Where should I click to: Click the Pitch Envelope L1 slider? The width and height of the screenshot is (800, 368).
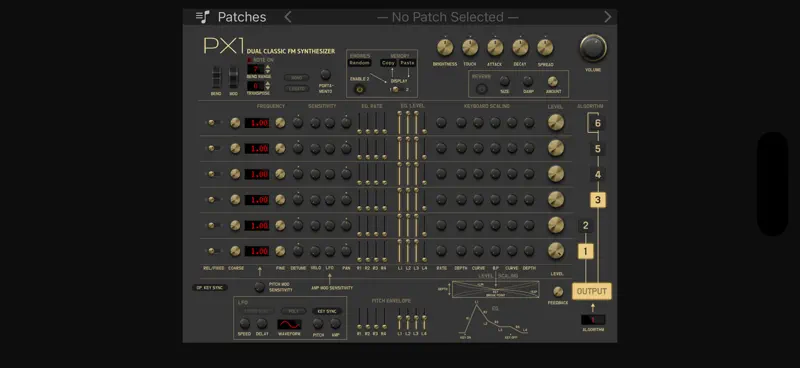(399, 319)
